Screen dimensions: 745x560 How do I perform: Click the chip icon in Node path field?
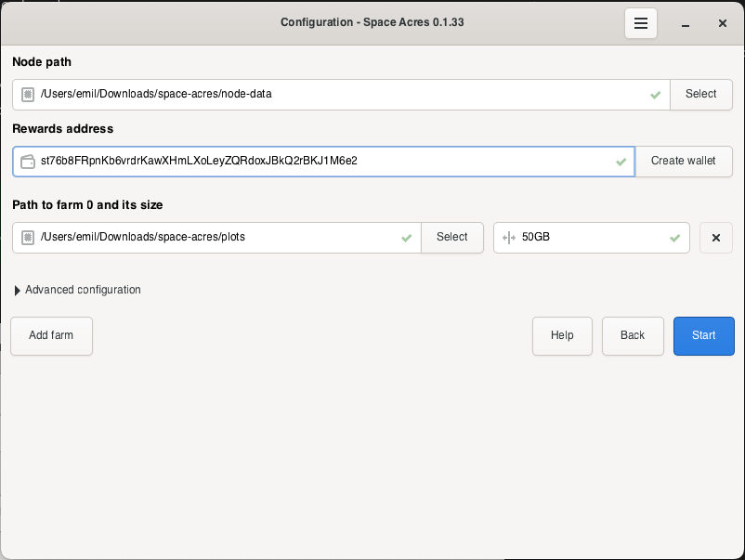pyautogui.click(x=28, y=94)
